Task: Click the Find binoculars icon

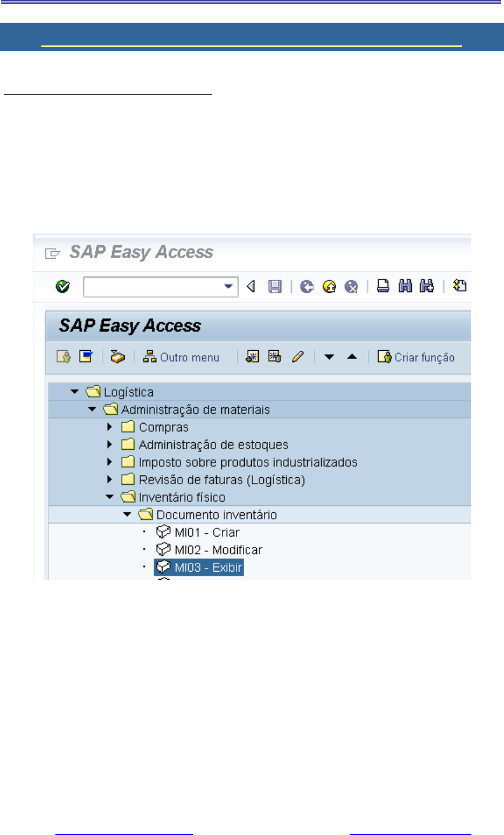Action: [406, 286]
